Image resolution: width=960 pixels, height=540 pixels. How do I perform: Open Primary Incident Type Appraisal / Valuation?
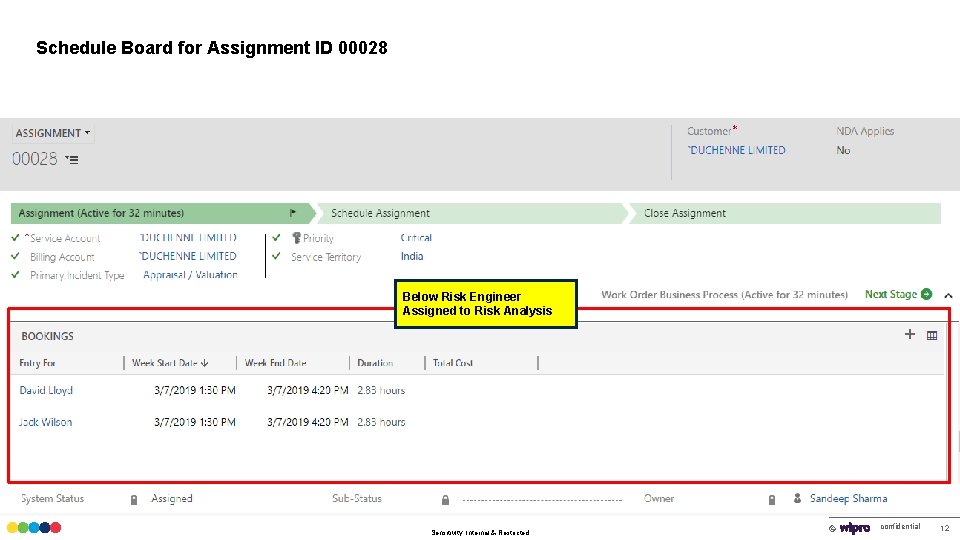(190, 275)
